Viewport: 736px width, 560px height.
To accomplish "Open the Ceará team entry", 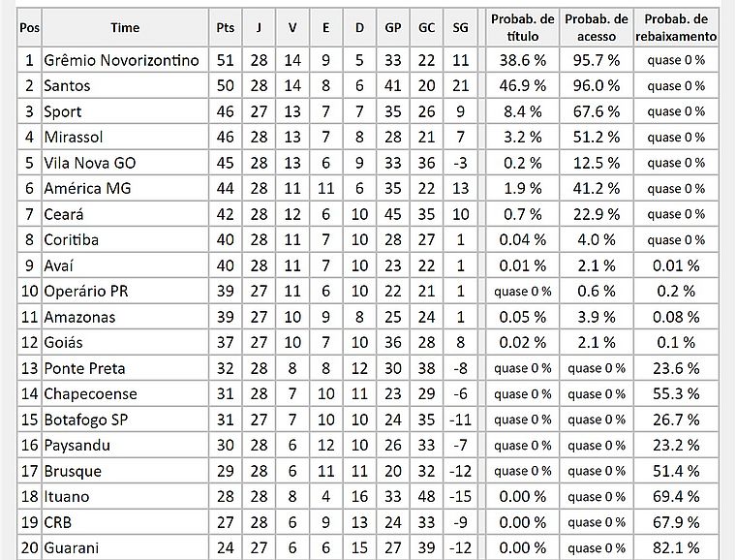I will [64, 214].
